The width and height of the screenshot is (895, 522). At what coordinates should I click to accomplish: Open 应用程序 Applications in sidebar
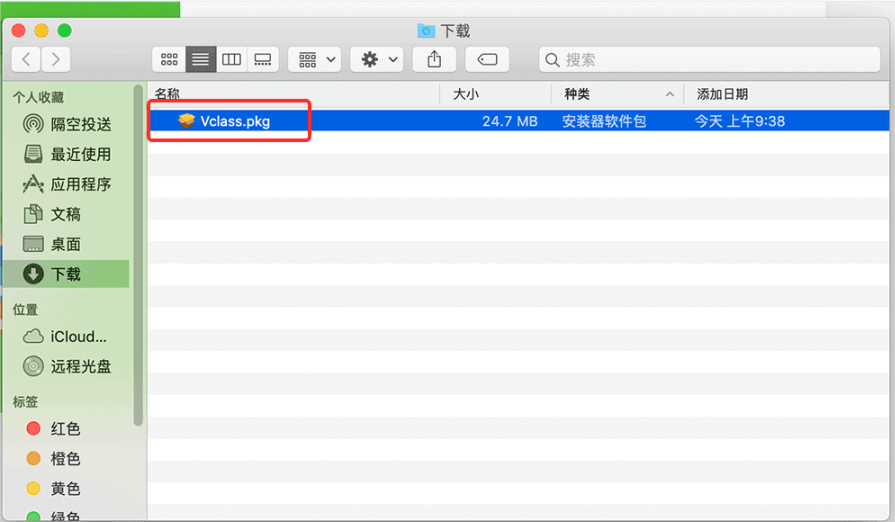[x=80, y=184]
